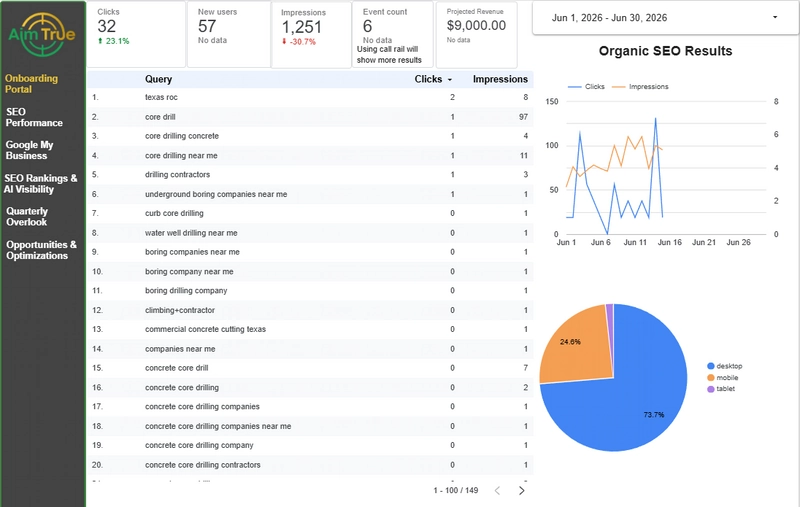Viewport: 800px width, 507px height.
Task: Open Quarterly Overlook page
Action: pos(27,217)
